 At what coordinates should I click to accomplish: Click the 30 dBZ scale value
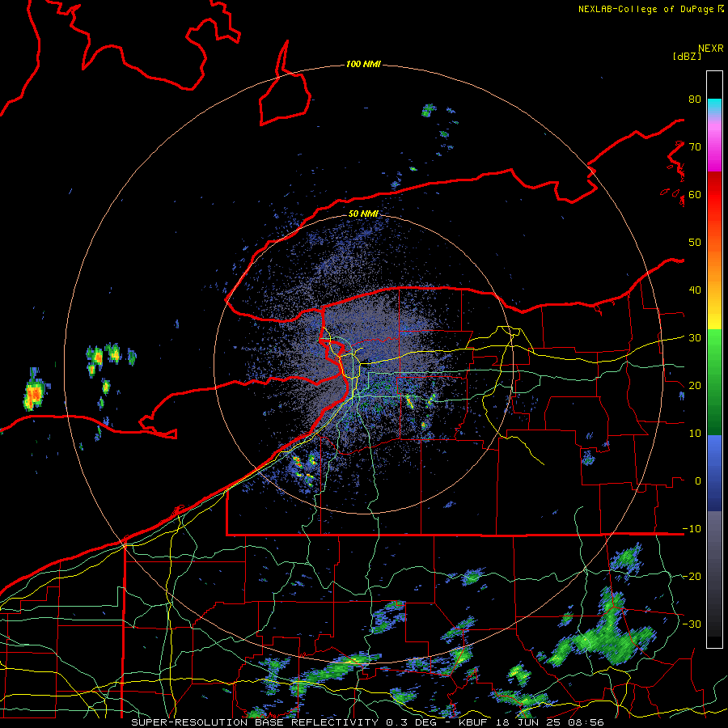[x=695, y=337]
